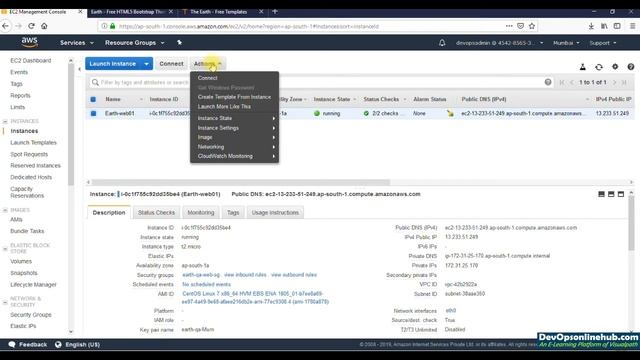Open the Services dropdown
This screenshot has height=360, width=640.
(x=77, y=42)
